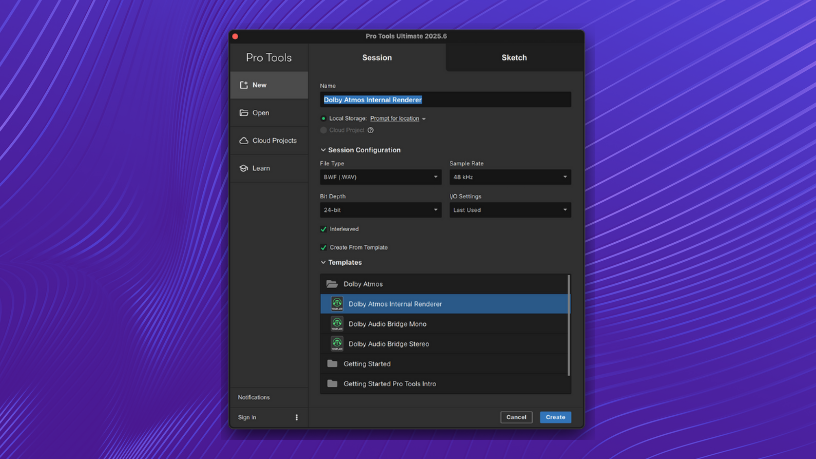The width and height of the screenshot is (816, 459).
Task: Click the Create button
Action: (x=555, y=417)
